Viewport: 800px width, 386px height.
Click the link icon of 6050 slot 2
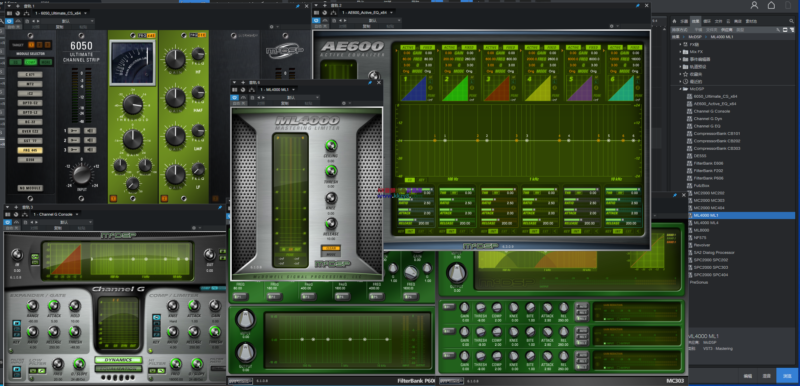(x=74, y=140)
